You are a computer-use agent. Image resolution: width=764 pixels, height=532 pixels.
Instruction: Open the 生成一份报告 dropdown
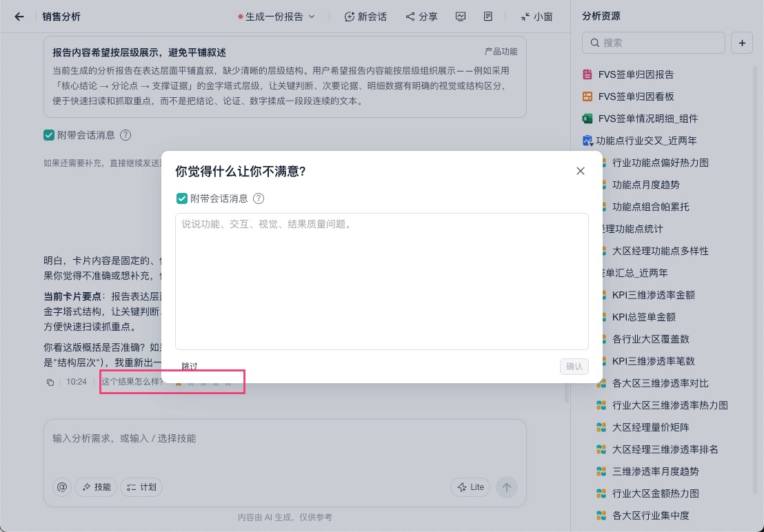(x=277, y=17)
